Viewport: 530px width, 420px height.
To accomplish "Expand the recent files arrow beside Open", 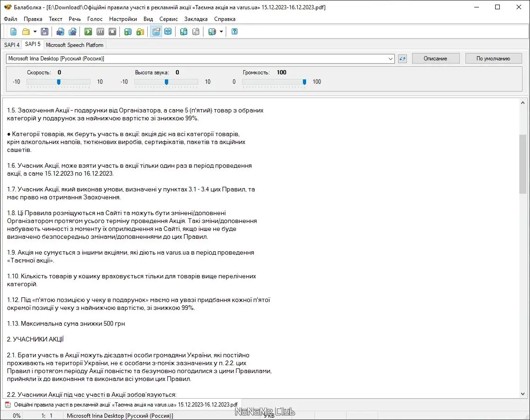I will tap(35, 32).
